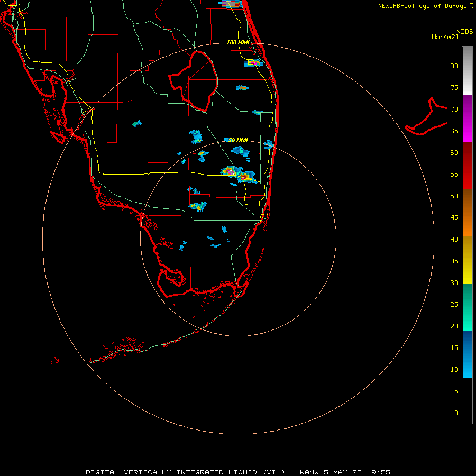Click the 20 value on color scale
476x476 pixels.
tap(454, 326)
